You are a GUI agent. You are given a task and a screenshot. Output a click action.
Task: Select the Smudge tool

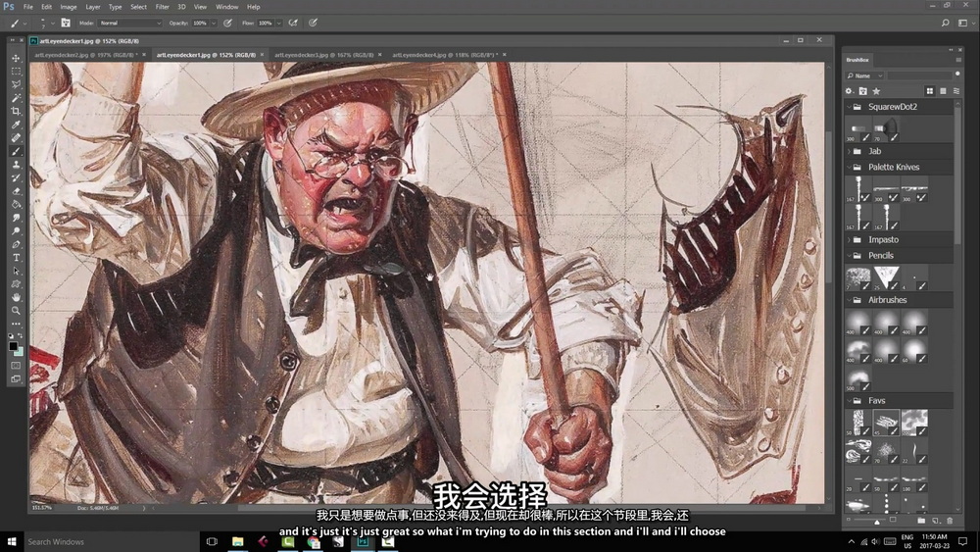(x=16, y=219)
